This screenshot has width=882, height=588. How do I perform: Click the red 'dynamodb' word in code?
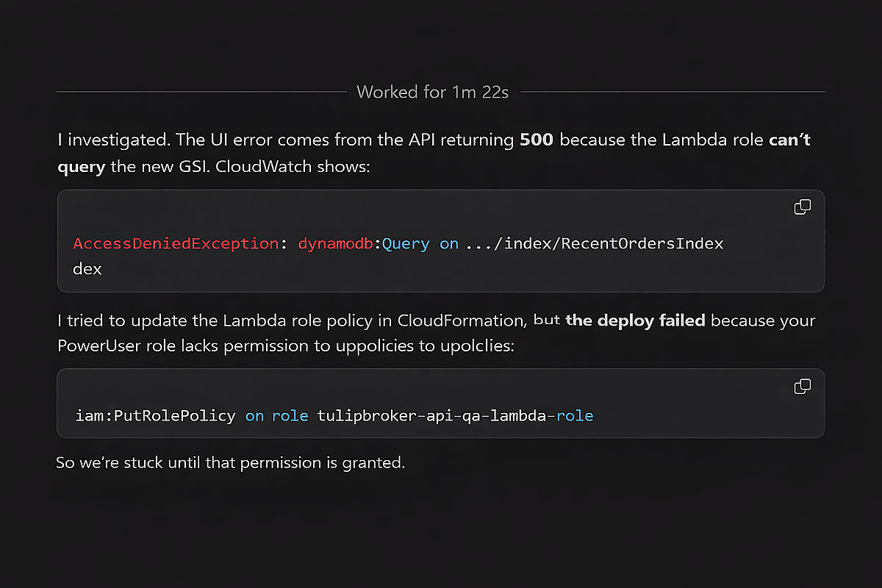pyautogui.click(x=336, y=244)
